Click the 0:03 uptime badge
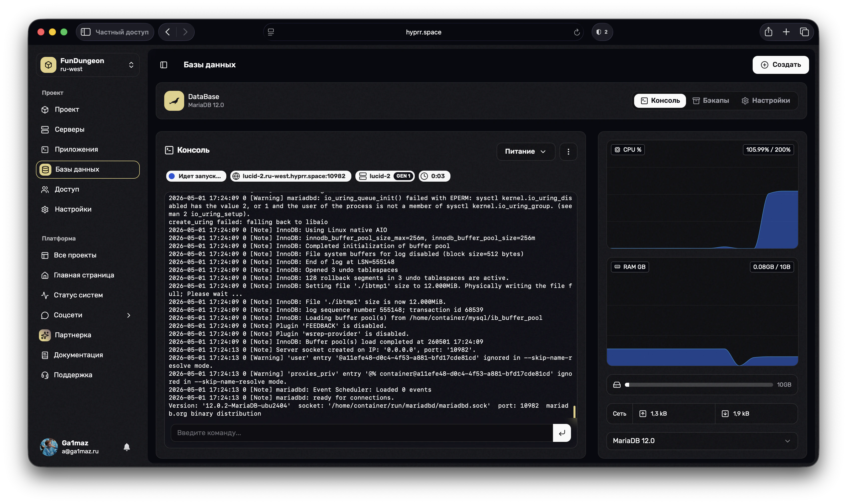Viewport: 847px width, 504px height. click(x=434, y=176)
